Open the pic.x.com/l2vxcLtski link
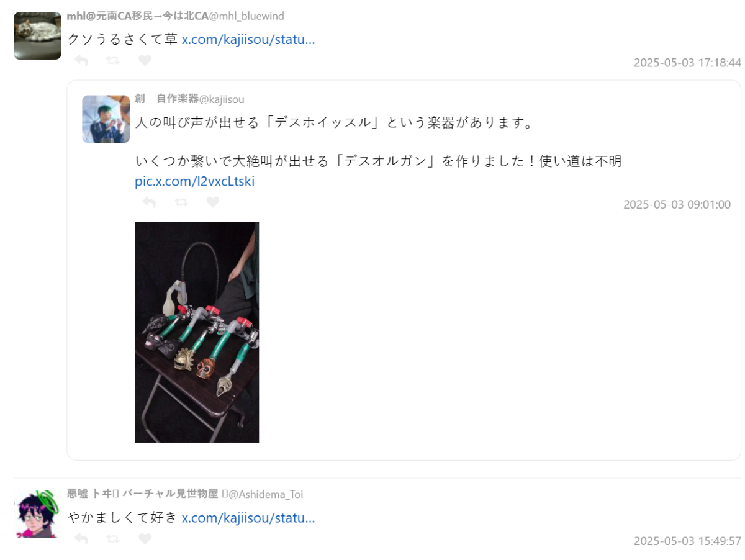 point(195,182)
